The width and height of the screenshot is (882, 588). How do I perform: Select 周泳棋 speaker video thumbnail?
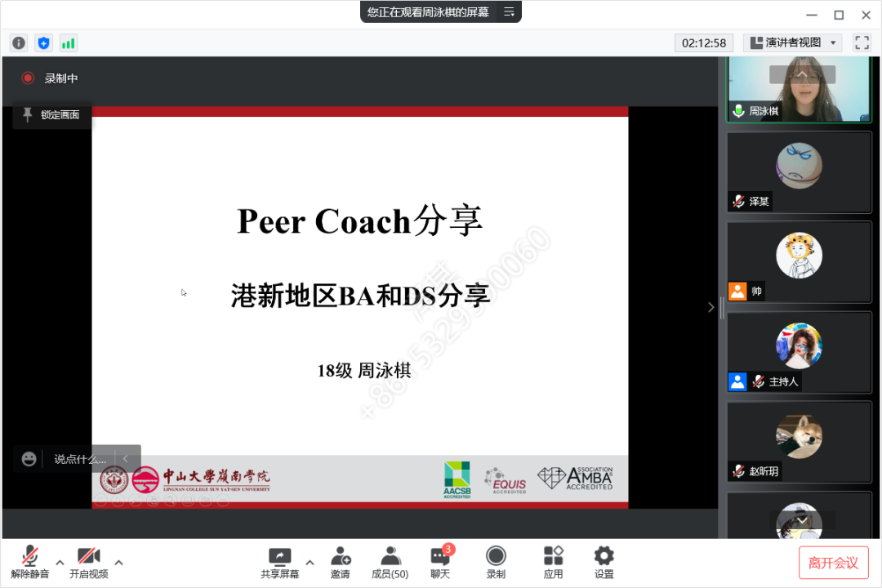click(x=799, y=90)
